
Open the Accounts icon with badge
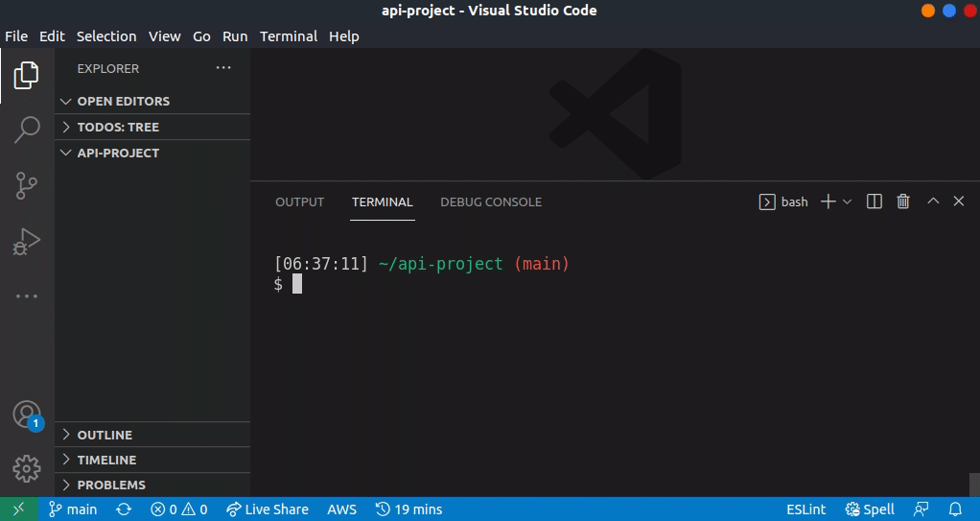tap(28, 415)
